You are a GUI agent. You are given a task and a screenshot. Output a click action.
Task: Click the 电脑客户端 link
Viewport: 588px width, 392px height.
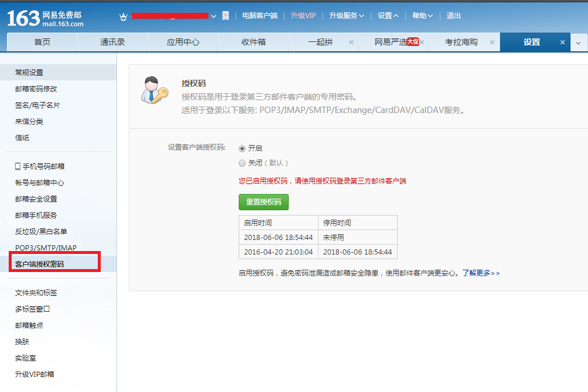(x=260, y=16)
